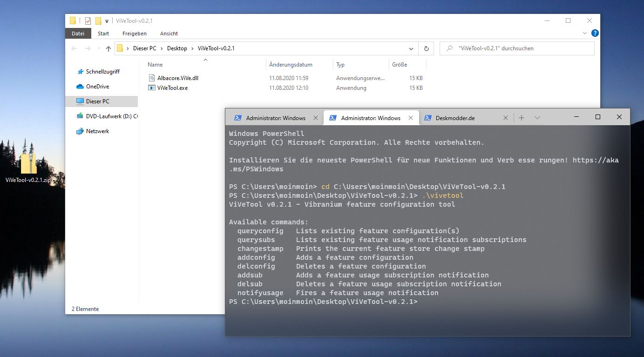Open the terminal profiles dropdown
644x357 pixels.
[x=537, y=118]
